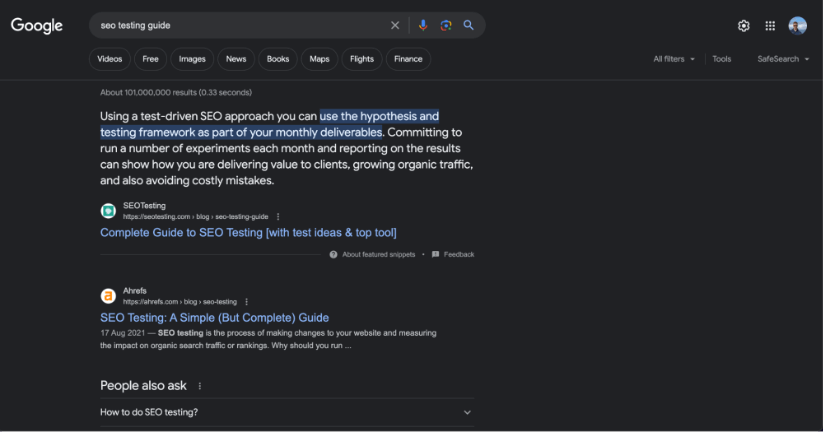
Task: Open the SafeSearch dropdown
Action: (x=783, y=59)
